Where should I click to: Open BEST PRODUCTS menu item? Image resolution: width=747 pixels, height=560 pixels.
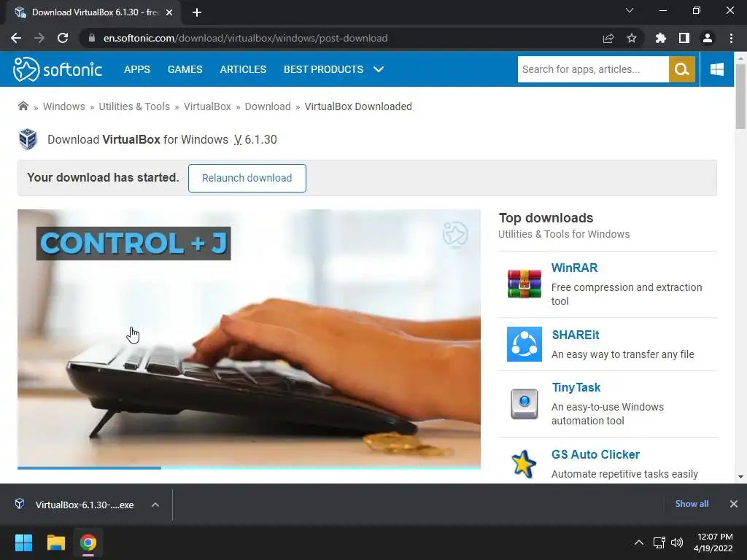323,69
